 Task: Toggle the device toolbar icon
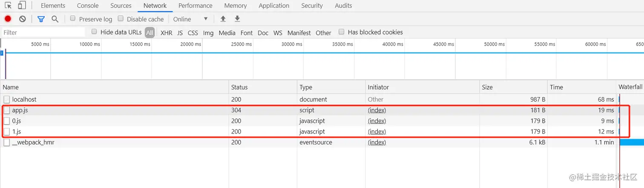point(22,6)
